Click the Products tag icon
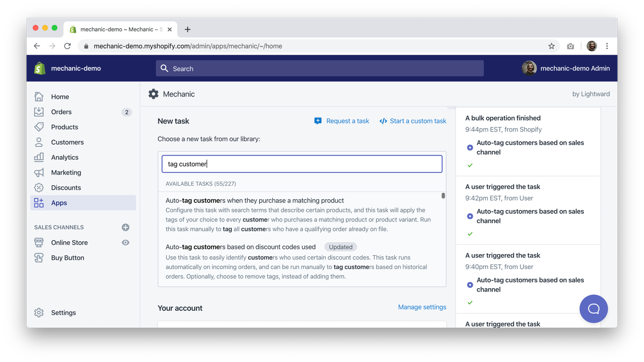The height and width of the screenshot is (362, 644). click(39, 127)
